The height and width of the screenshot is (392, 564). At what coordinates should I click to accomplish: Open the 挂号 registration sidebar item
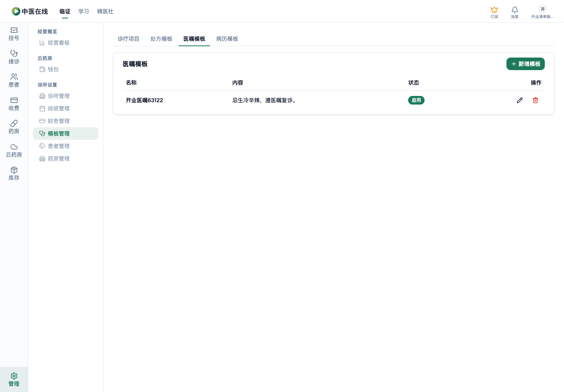[14, 34]
